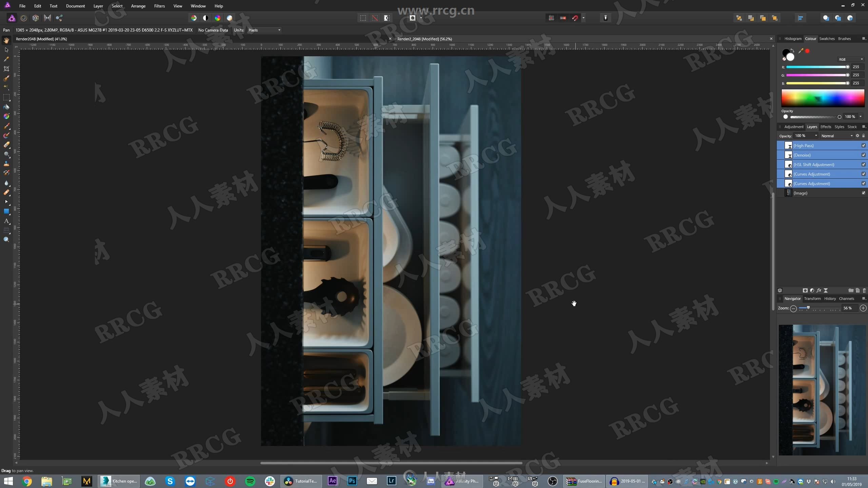Open the RGB colour model dropdown
This screenshot has width=868, height=488.
pyautogui.click(x=851, y=59)
